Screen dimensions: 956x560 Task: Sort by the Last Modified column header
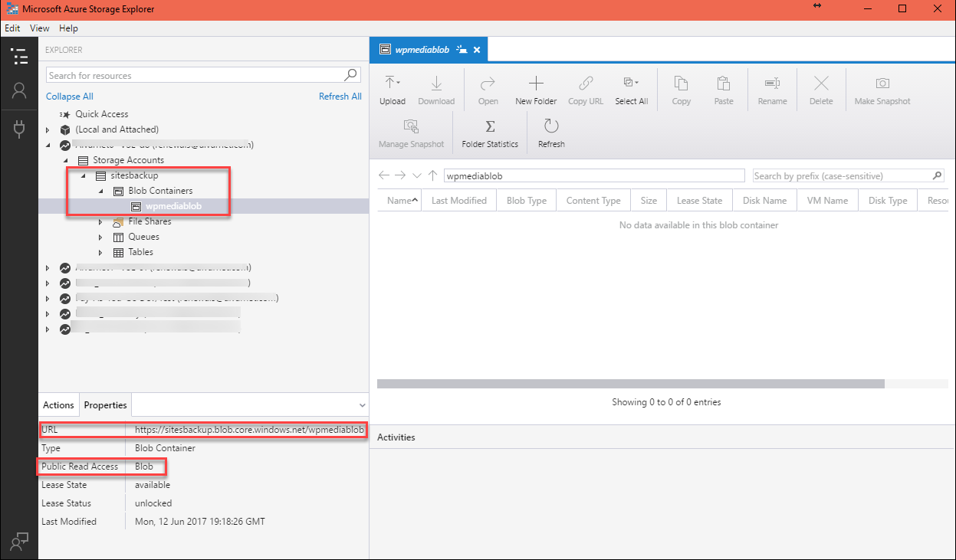458,201
